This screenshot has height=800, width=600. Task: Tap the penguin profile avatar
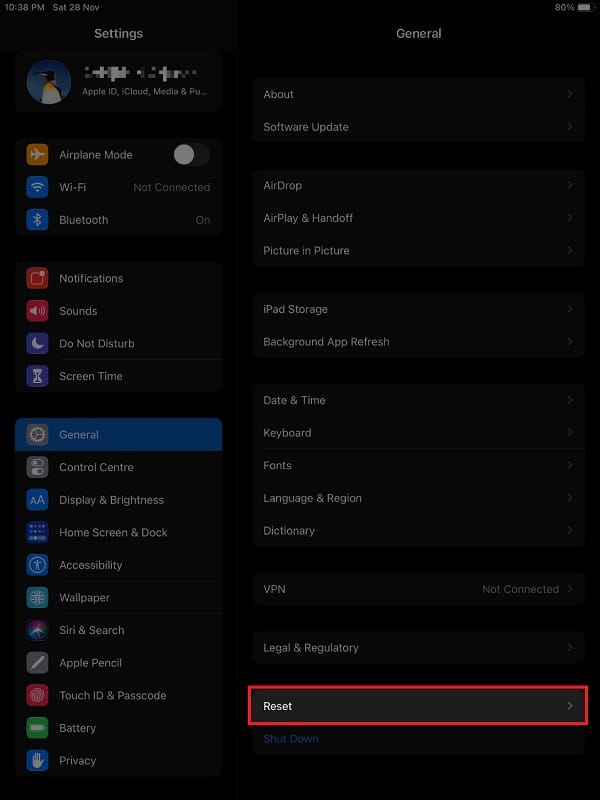point(48,82)
